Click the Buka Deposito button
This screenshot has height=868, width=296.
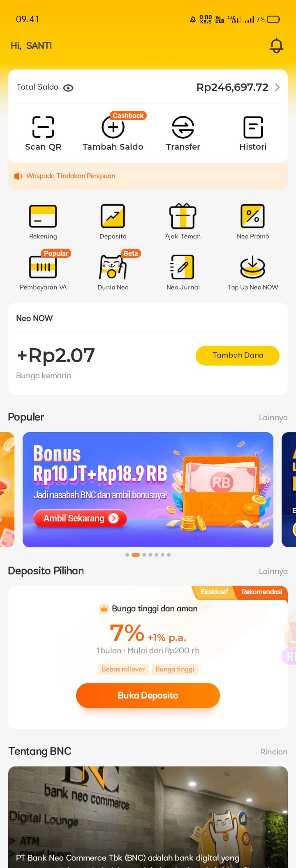(148, 695)
